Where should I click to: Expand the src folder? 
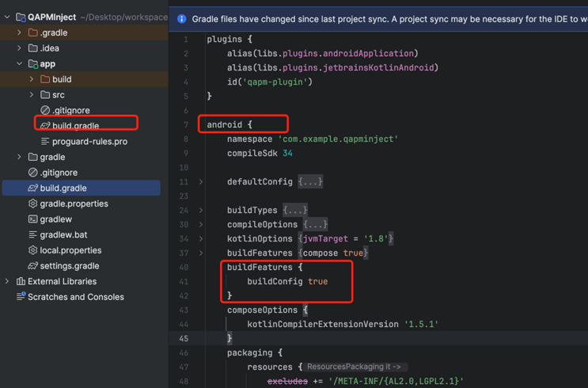pos(32,95)
